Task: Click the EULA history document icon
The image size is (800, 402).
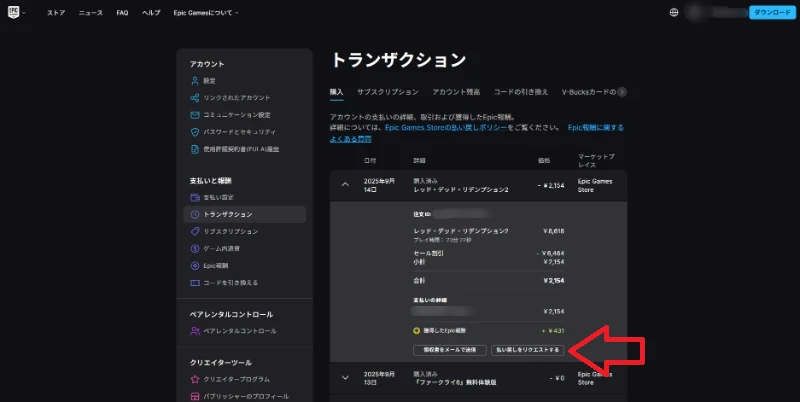Action: point(194,149)
